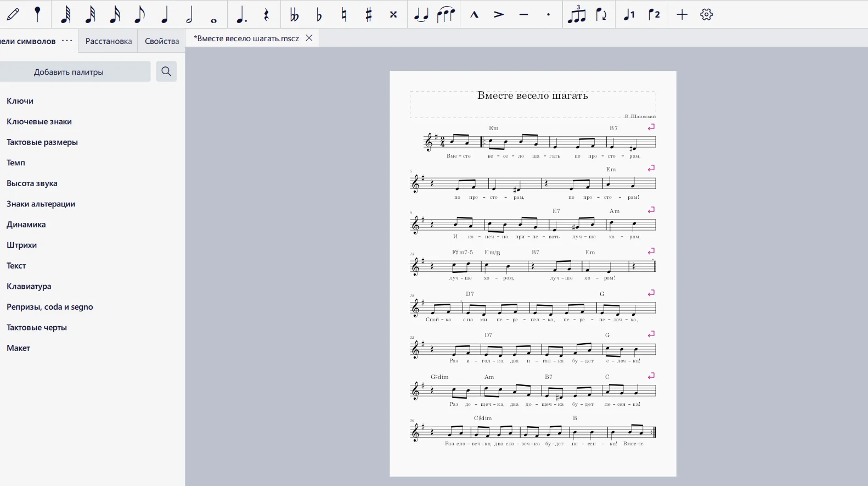
Task: Select the half note duration
Action: pyautogui.click(x=189, y=14)
